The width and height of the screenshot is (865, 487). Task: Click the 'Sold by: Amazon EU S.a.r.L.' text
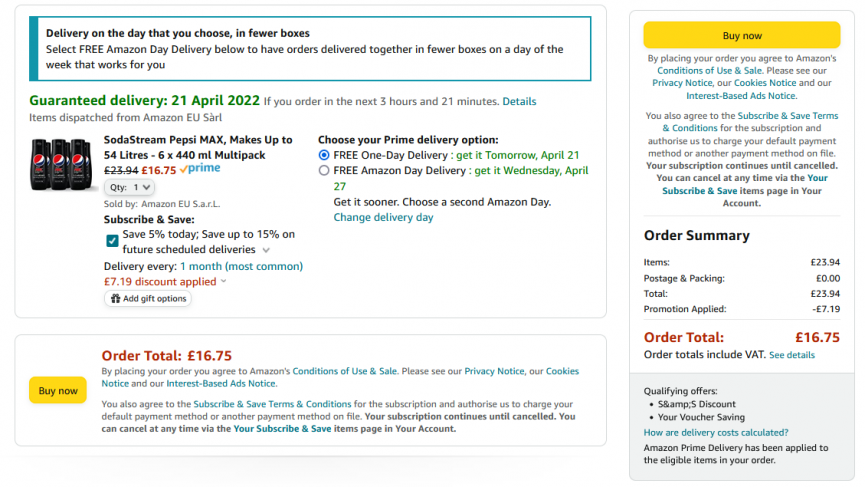162,204
